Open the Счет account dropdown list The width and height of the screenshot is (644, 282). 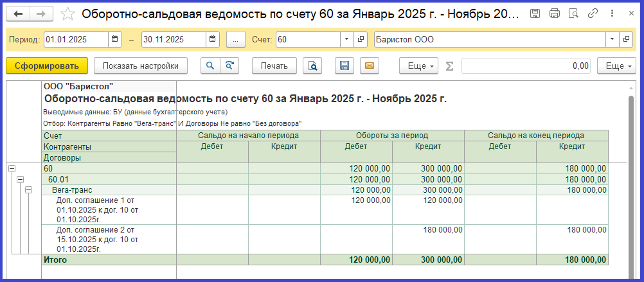[347, 40]
